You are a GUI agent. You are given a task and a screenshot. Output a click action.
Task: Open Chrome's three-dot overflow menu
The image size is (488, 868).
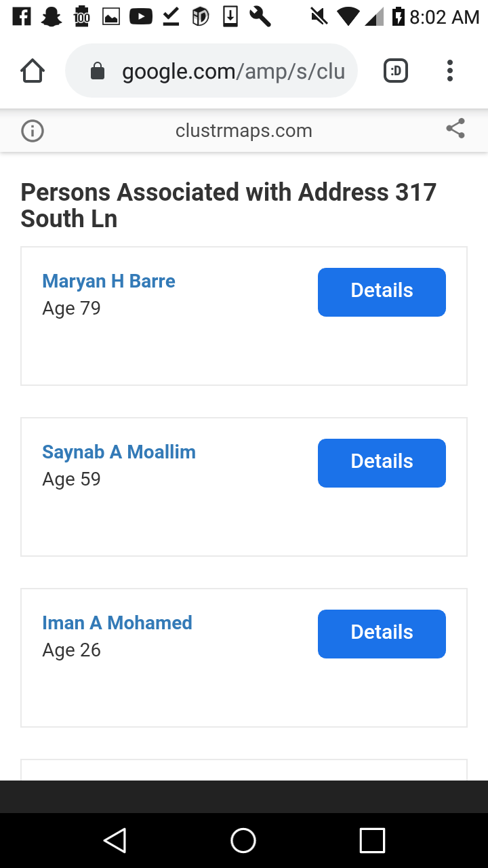450,71
